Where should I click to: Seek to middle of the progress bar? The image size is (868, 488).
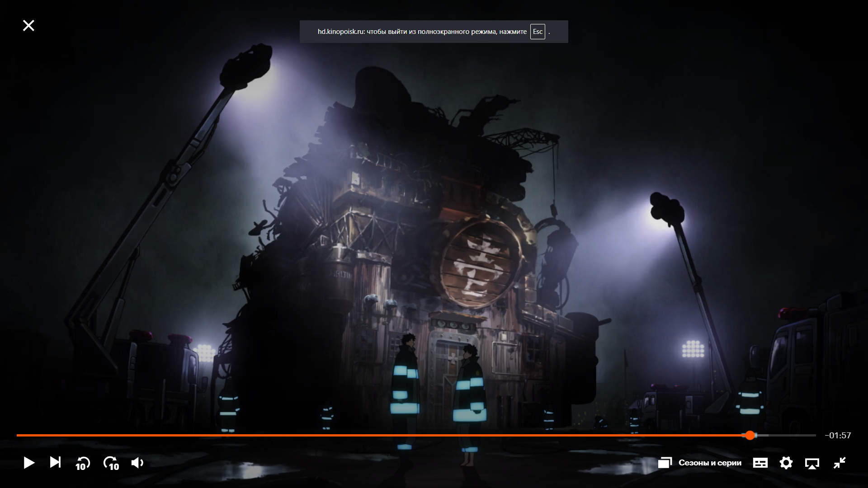(416, 435)
